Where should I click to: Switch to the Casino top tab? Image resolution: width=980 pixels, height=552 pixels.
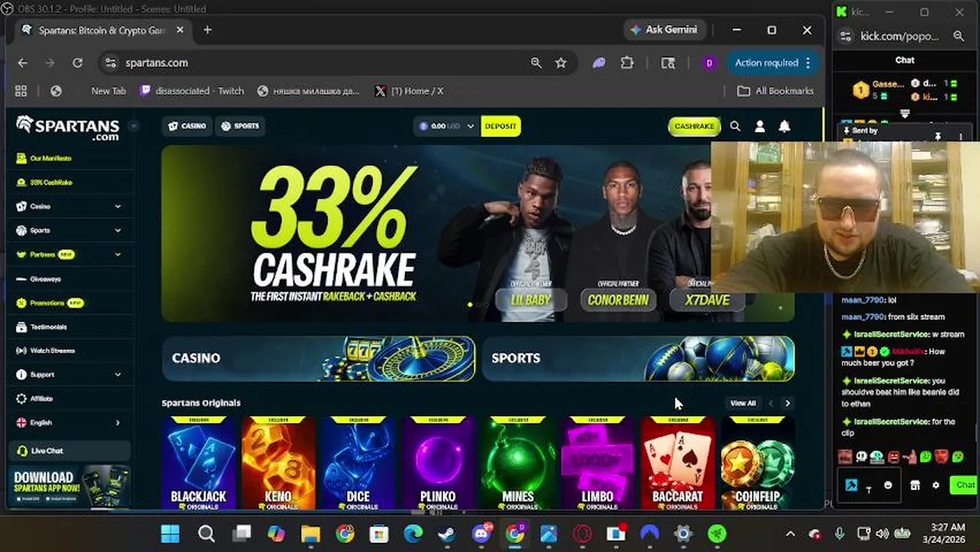tap(187, 126)
